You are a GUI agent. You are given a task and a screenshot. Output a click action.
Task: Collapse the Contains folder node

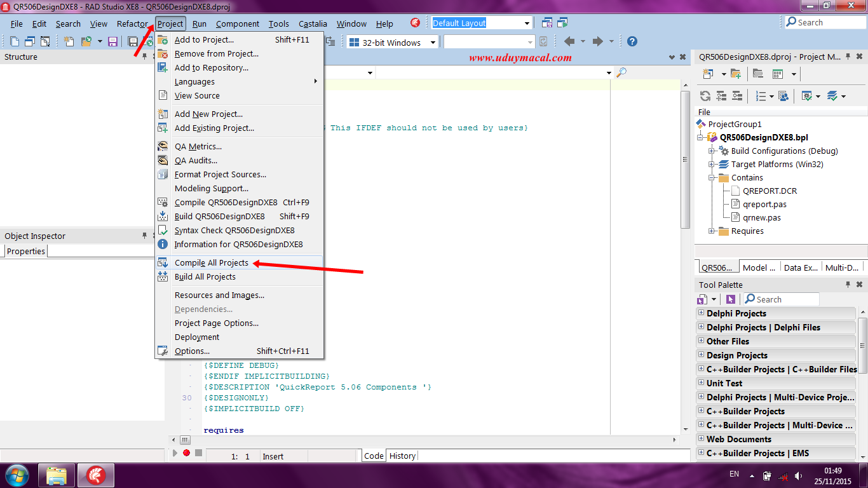[x=712, y=177]
